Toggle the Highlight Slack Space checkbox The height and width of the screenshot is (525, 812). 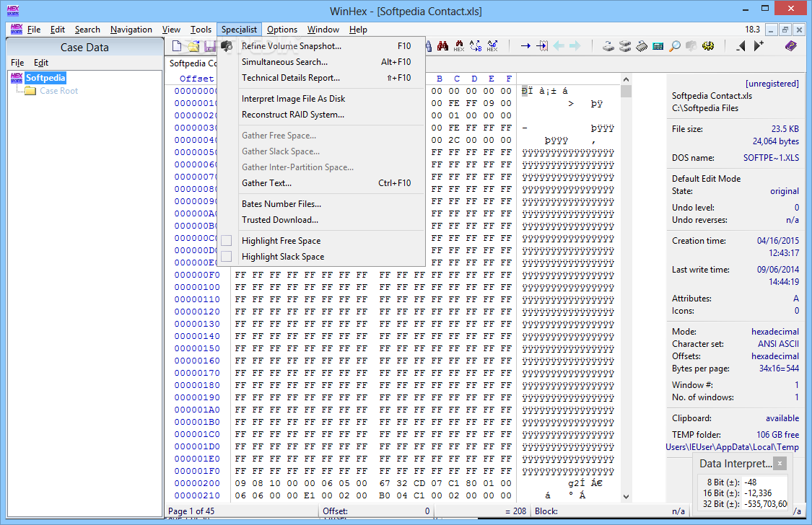(x=227, y=257)
